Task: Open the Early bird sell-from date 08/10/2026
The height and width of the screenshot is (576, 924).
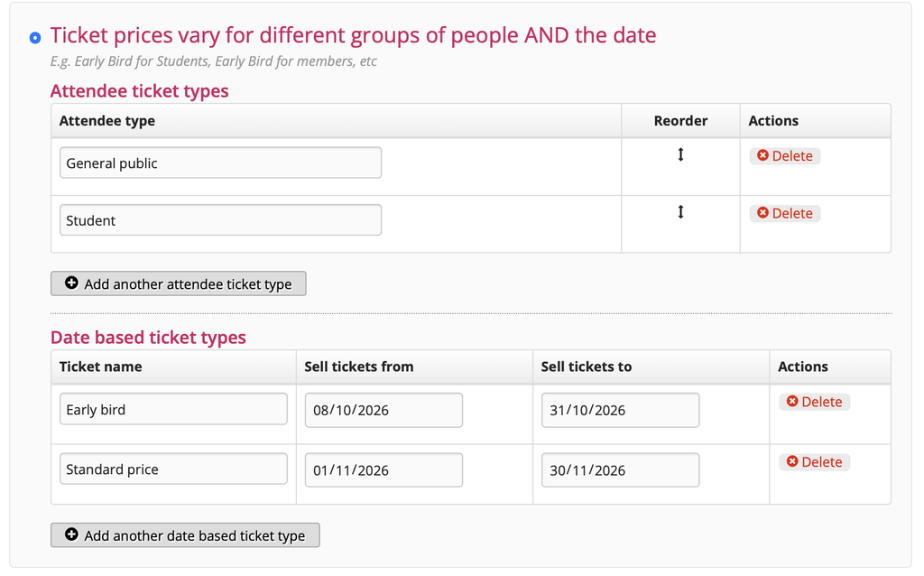Action: [383, 411]
